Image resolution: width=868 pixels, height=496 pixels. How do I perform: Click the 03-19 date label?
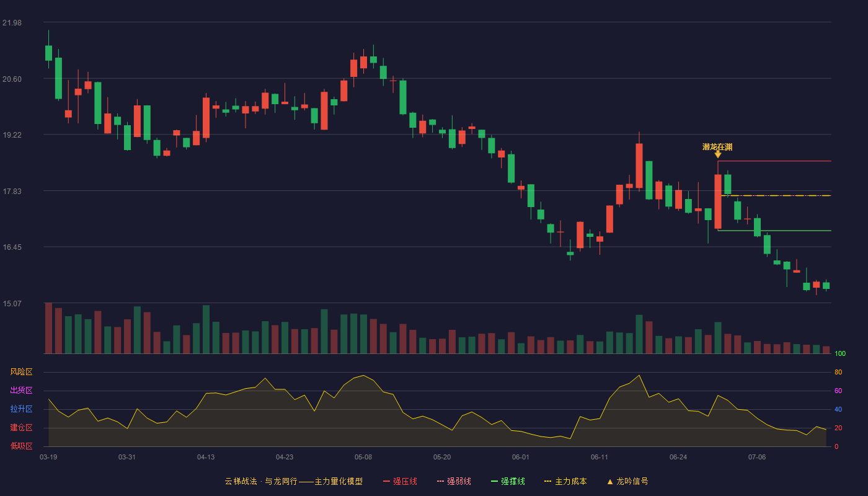point(48,457)
